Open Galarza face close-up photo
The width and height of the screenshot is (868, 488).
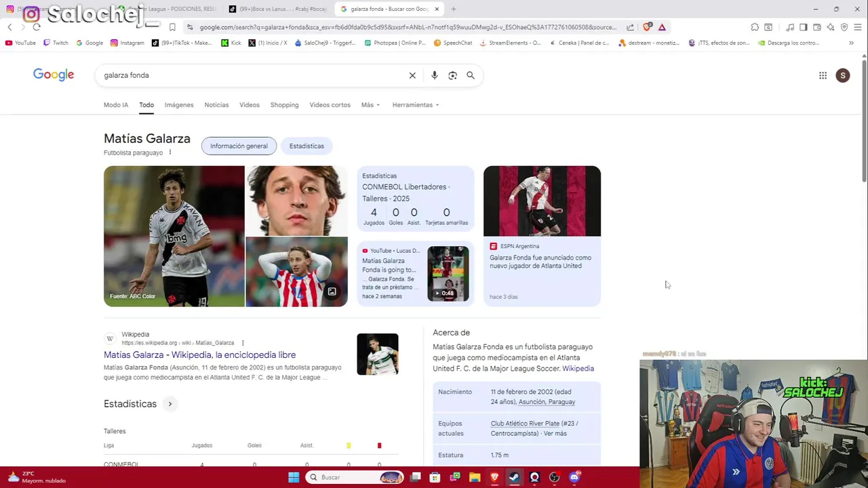point(296,201)
